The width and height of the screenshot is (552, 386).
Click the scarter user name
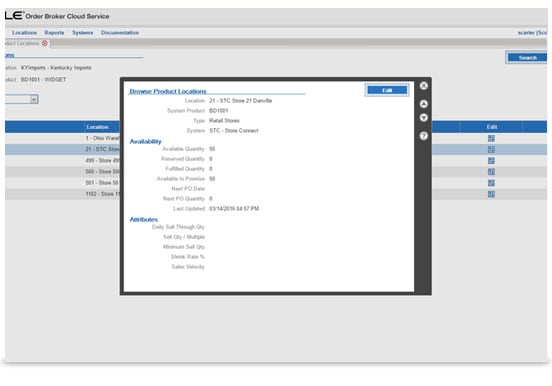(532, 33)
